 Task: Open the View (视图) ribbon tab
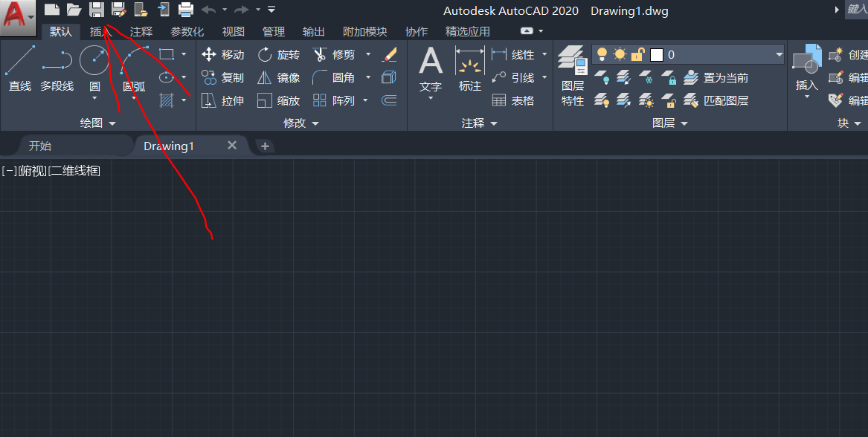(x=233, y=31)
